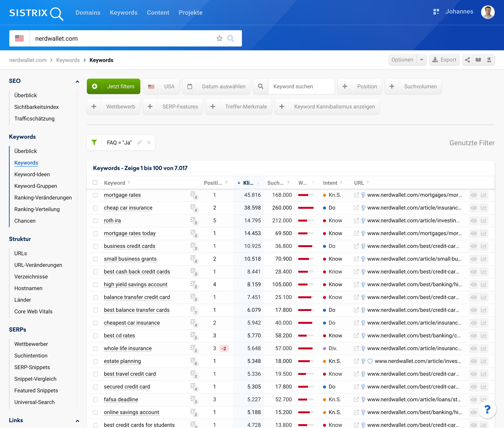Image resolution: width=504 pixels, height=428 pixels.
Task: Edit the FAQ filter with pencil icon
Action: tap(139, 143)
